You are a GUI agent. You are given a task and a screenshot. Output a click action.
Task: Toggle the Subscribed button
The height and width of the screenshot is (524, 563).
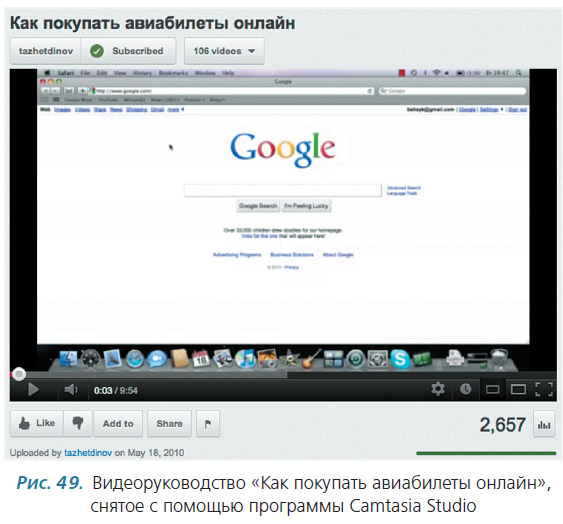[129, 51]
